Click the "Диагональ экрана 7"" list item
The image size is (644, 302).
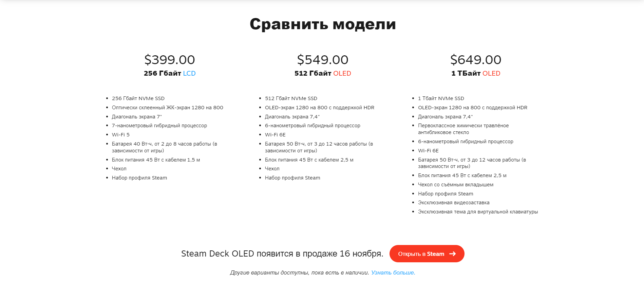click(137, 117)
